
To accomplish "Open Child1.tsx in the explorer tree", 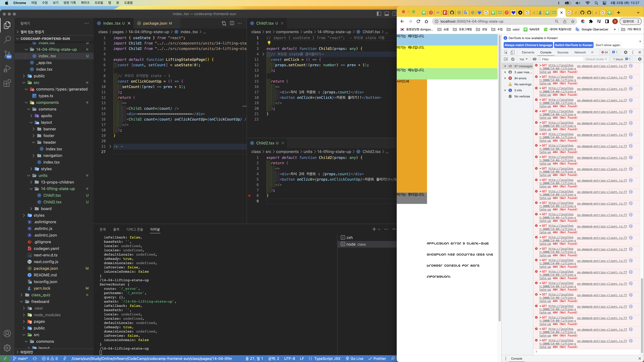I will 52,195.
